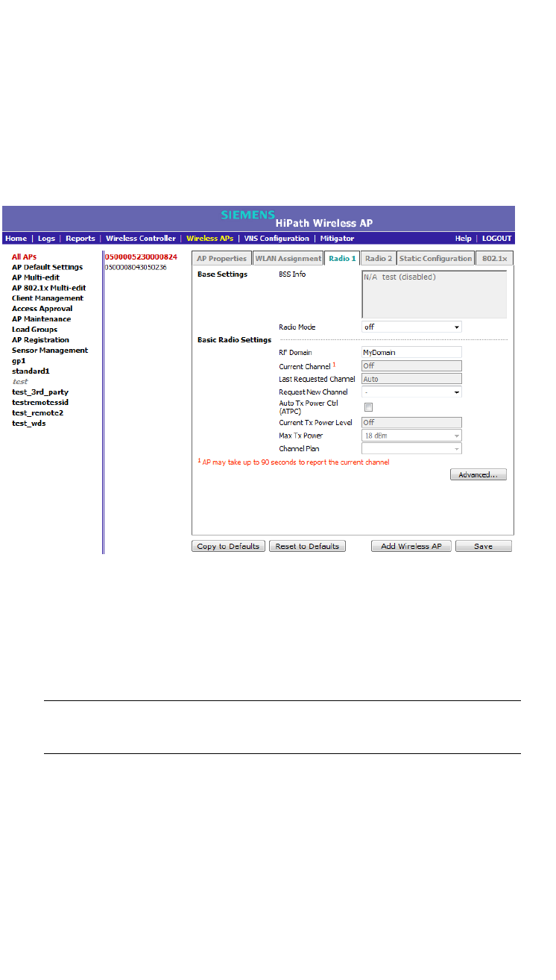Screen dimensions: 556x980
Task: Open the Channel Plan dropdown
Action: [411, 449]
